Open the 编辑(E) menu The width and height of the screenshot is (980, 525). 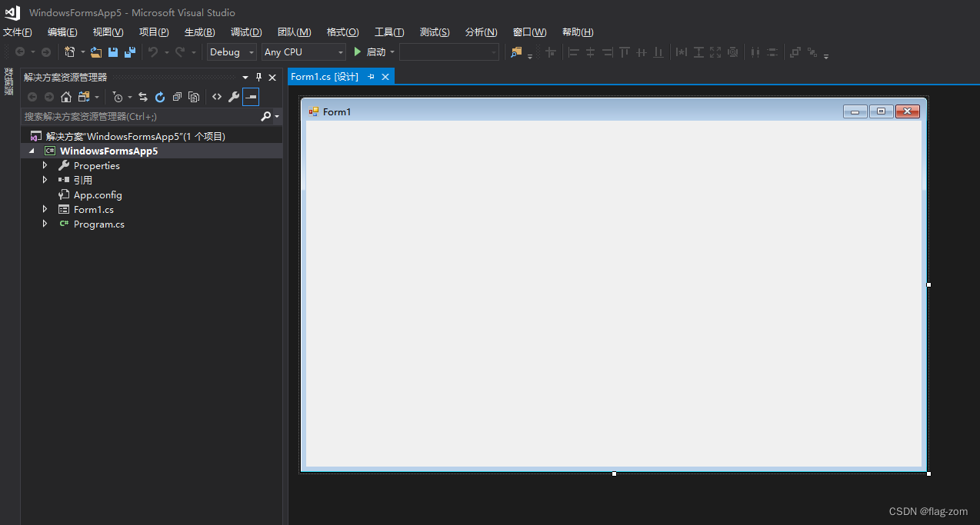[x=62, y=32]
